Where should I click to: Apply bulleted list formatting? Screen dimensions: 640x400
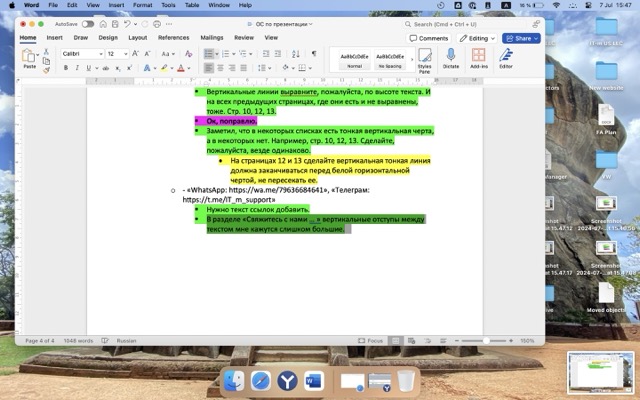(207, 53)
